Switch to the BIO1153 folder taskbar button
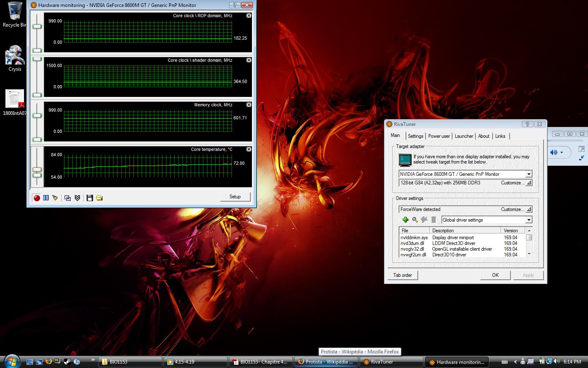The image size is (588, 368). [130, 362]
